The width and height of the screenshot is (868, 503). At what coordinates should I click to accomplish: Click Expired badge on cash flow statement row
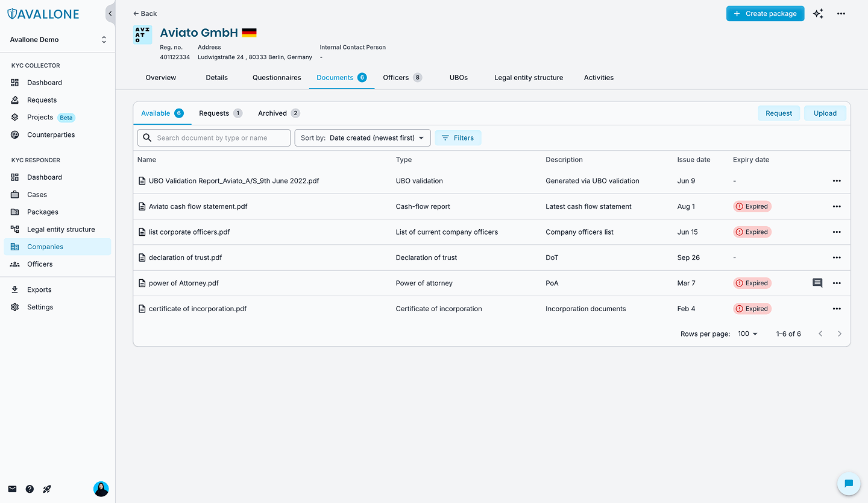(x=752, y=206)
